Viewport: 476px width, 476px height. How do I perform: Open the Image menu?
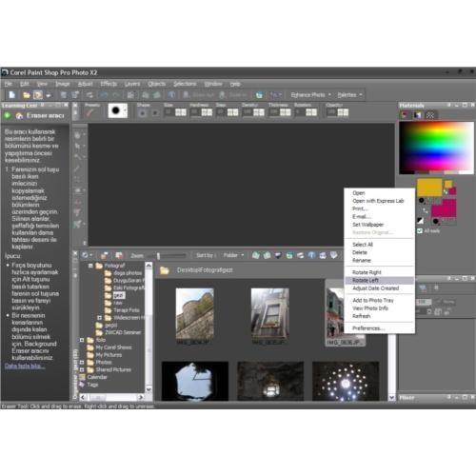[x=63, y=84]
